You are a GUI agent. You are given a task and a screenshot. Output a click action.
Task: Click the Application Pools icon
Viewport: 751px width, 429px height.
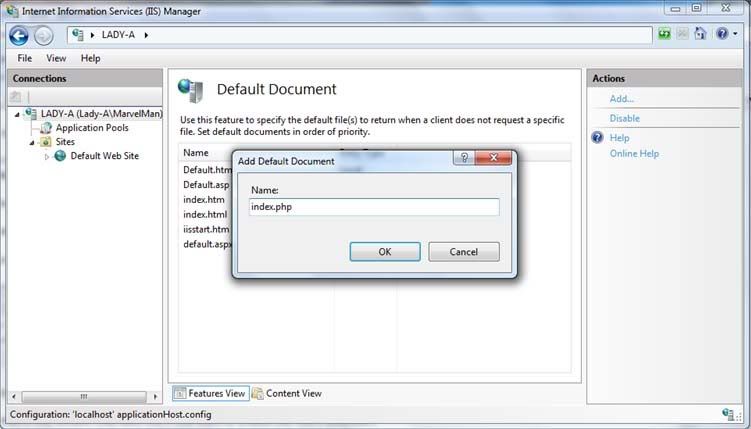(46, 128)
